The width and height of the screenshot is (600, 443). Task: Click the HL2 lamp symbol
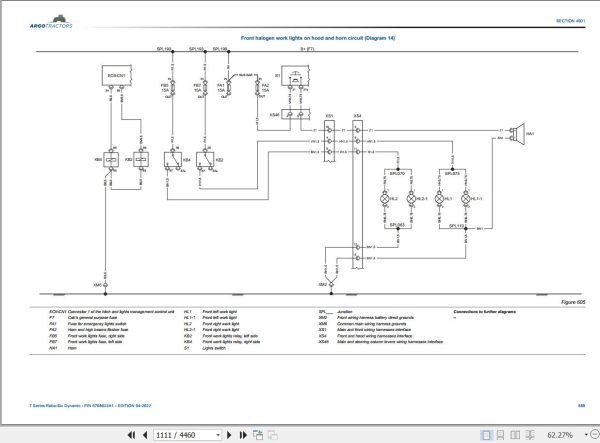[x=385, y=199]
